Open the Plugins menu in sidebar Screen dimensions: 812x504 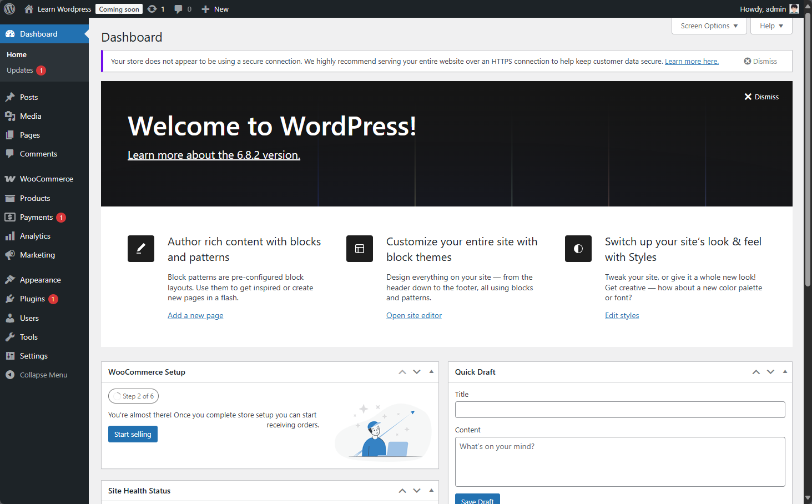tap(32, 299)
